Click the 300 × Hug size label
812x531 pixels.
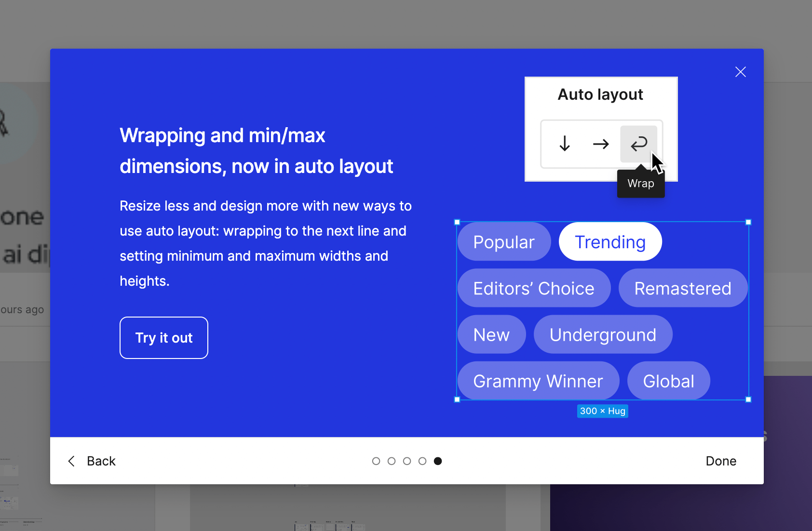[602, 411]
